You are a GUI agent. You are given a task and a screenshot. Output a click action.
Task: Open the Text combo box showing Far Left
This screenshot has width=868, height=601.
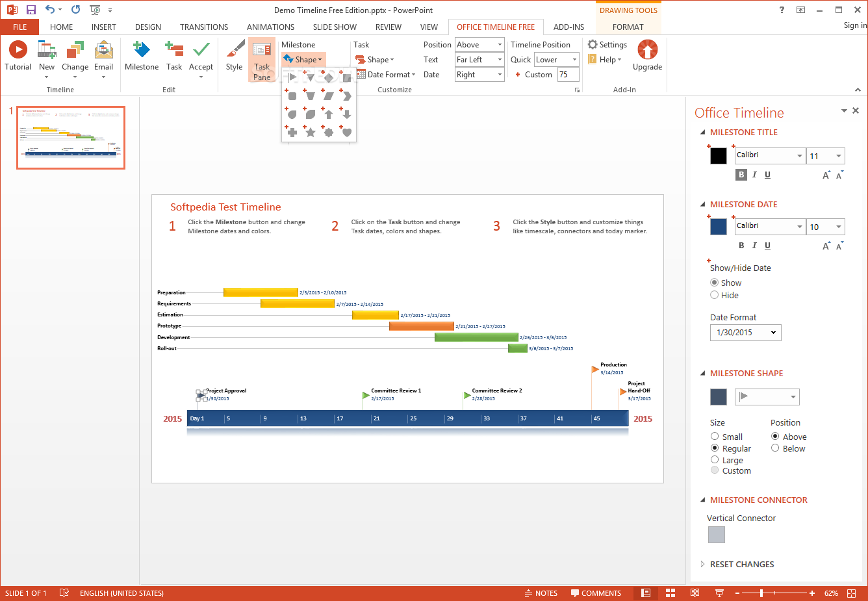tap(479, 59)
